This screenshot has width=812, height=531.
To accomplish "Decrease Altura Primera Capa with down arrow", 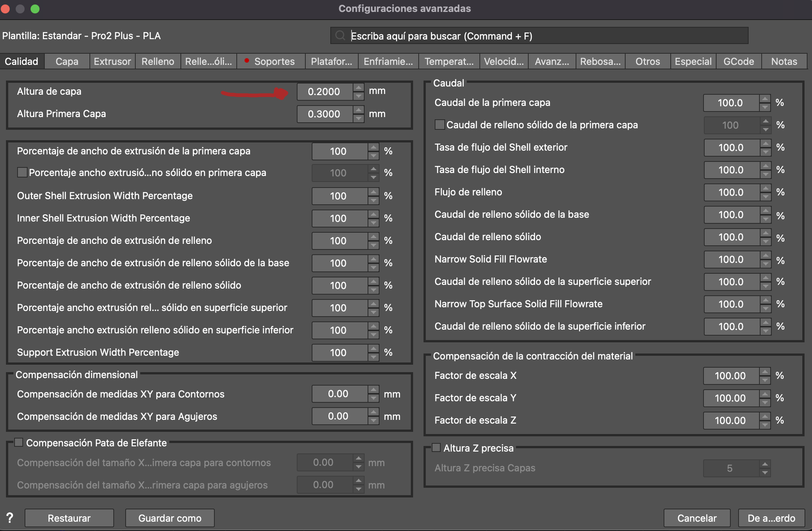I will coord(359,118).
